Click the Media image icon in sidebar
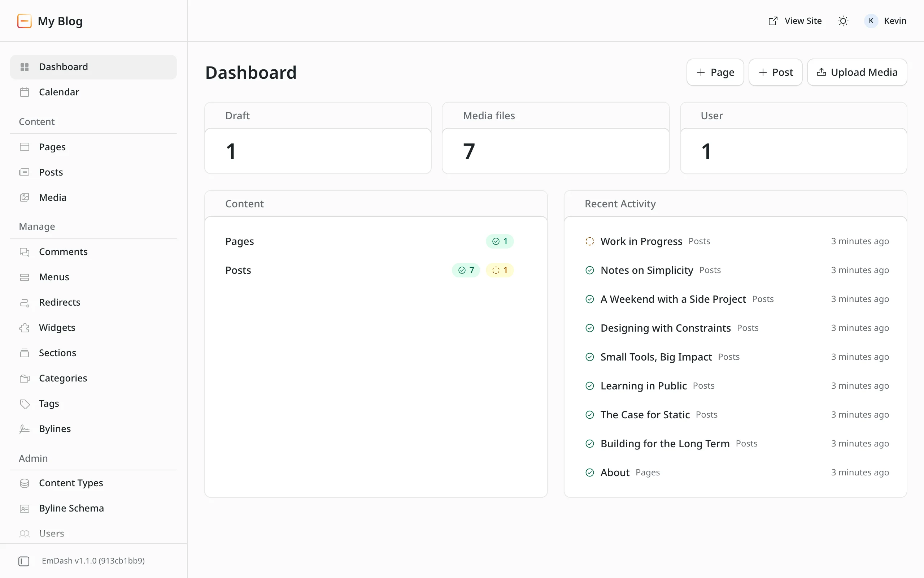This screenshot has height=578, width=924. pos(25,197)
